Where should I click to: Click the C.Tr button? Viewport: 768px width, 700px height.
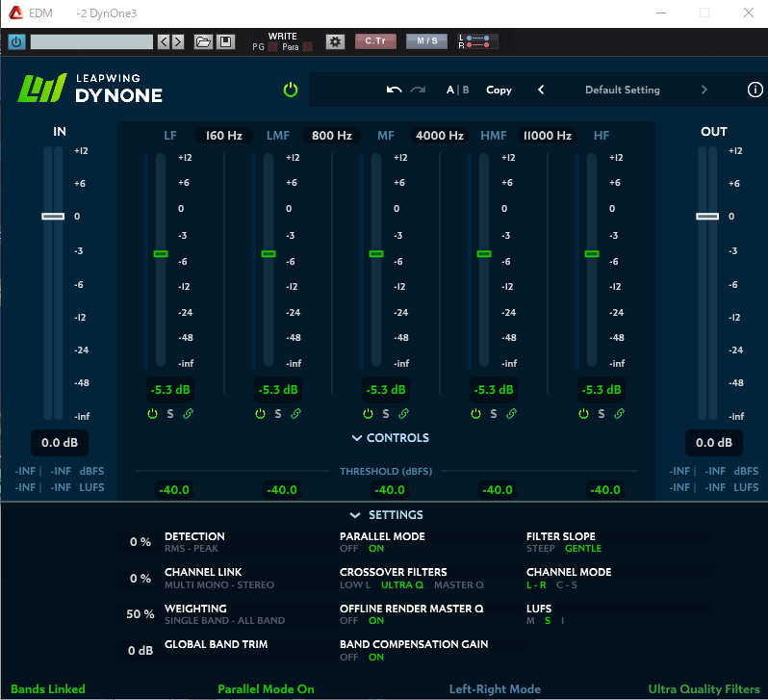(375, 41)
